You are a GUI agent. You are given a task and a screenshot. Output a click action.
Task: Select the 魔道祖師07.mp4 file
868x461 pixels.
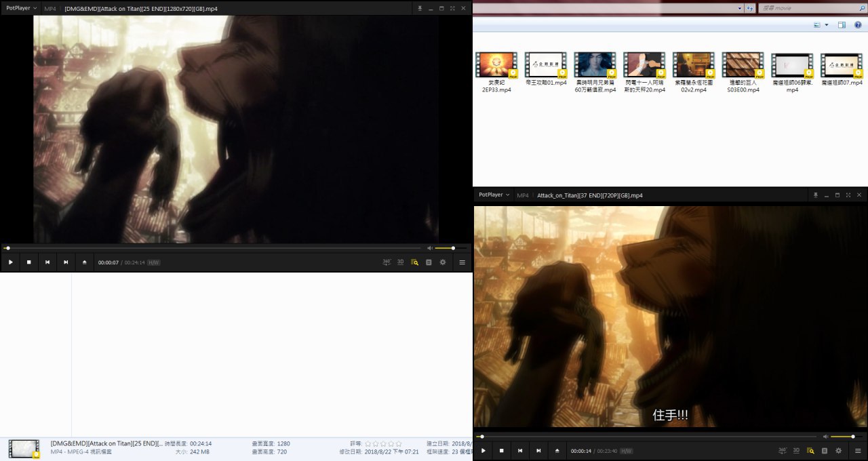click(x=842, y=69)
